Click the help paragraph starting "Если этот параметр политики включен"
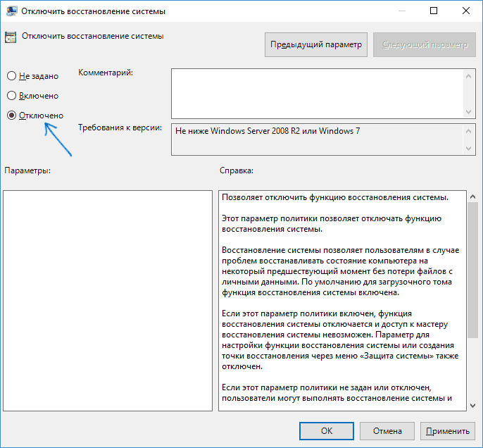Image resolution: width=483 pixels, height=448 pixels. tap(340, 340)
